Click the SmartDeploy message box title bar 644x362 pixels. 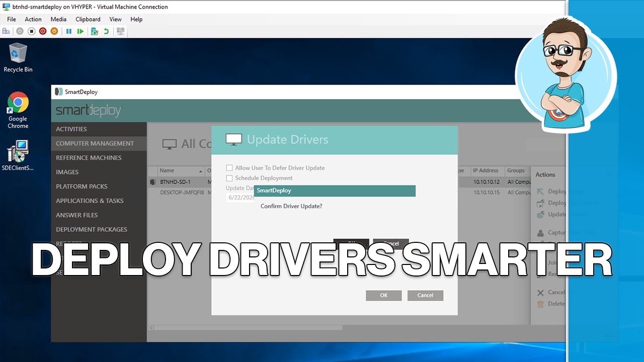pyautogui.click(x=335, y=191)
